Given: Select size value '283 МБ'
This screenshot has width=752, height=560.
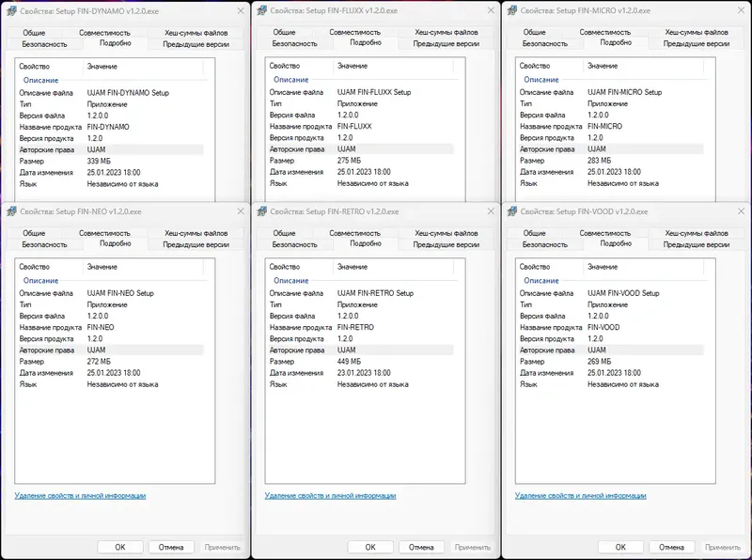Looking at the screenshot, I should pyautogui.click(x=600, y=161).
